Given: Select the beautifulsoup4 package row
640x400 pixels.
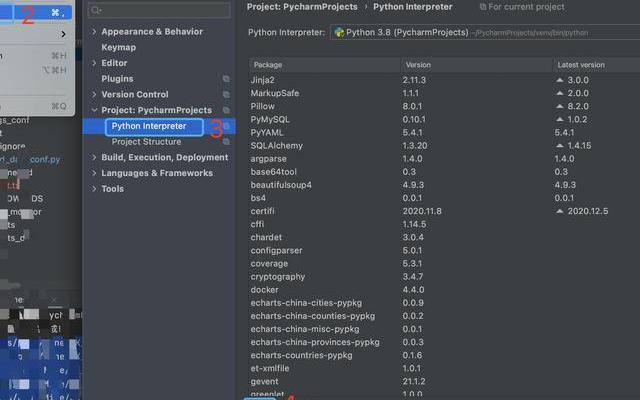Looking at the screenshot, I should point(444,185).
